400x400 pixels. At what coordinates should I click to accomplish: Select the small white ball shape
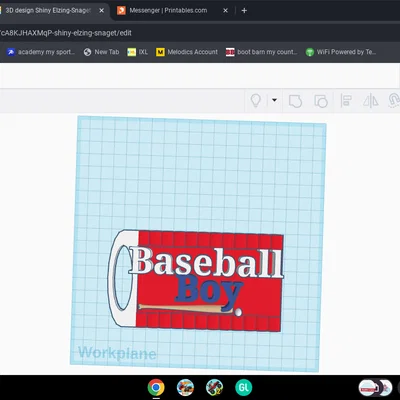(x=238, y=312)
